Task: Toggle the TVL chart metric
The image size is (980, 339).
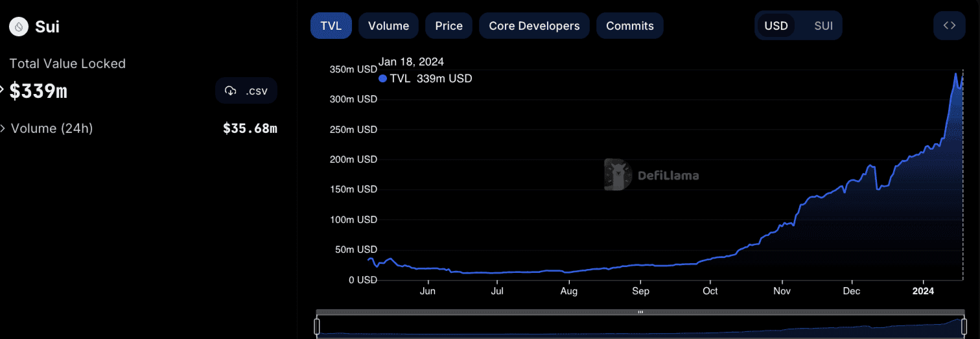Action: [331, 26]
